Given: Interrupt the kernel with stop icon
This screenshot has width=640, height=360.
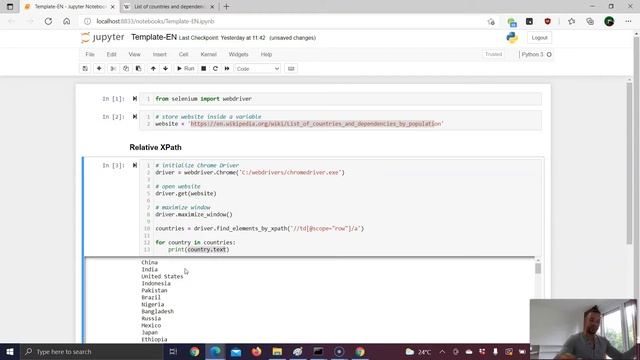Looking at the screenshot, I should 203,69.
